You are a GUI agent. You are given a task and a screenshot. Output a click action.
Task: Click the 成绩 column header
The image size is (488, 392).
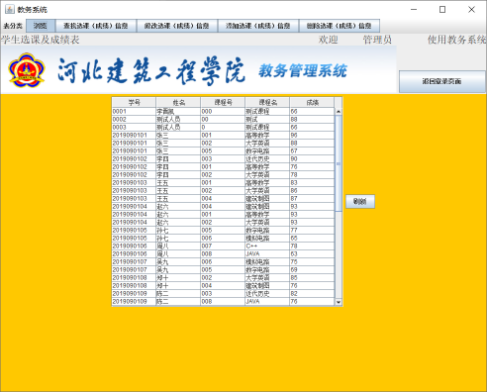point(312,102)
